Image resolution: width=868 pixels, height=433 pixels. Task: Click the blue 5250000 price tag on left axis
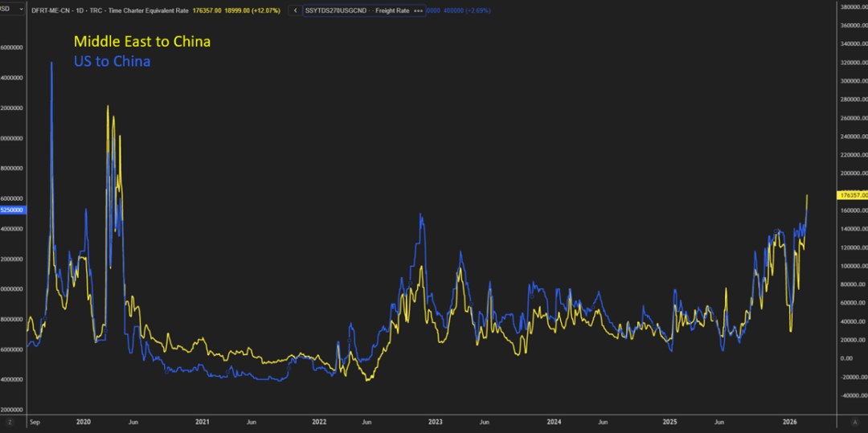coord(13,210)
